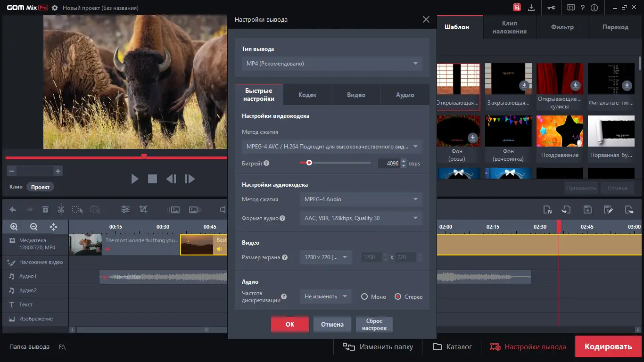
Task: Open the Частота дискретизации dropdown
Action: tap(325, 297)
